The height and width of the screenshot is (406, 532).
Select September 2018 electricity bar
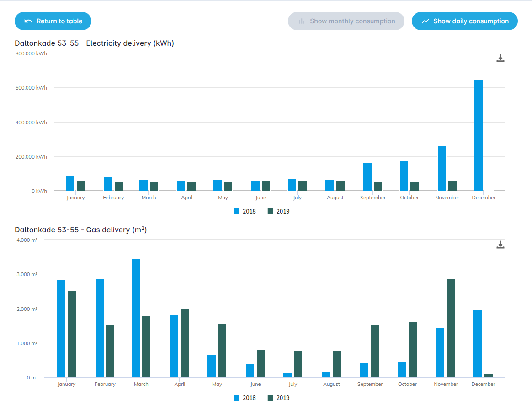367,177
